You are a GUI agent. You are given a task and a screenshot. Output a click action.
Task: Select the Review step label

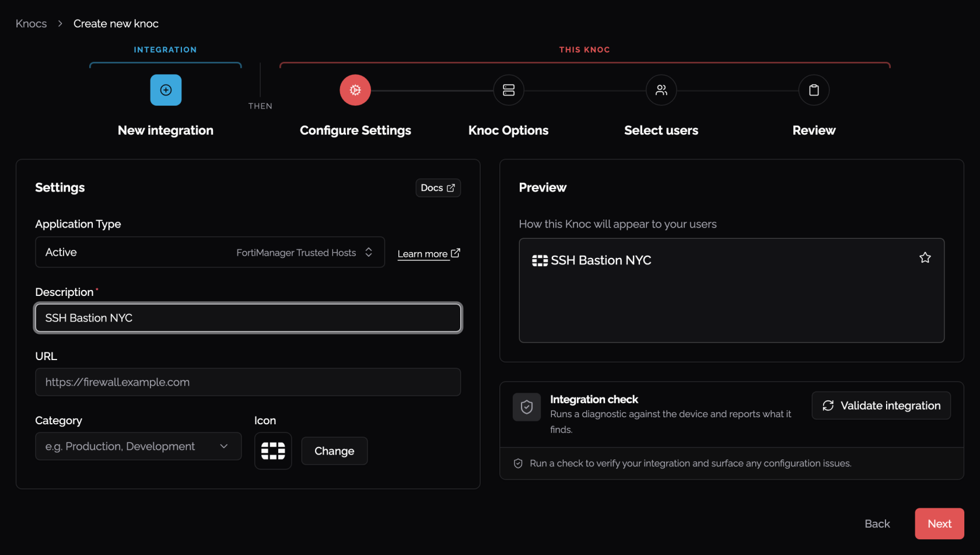click(x=814, y=130)
